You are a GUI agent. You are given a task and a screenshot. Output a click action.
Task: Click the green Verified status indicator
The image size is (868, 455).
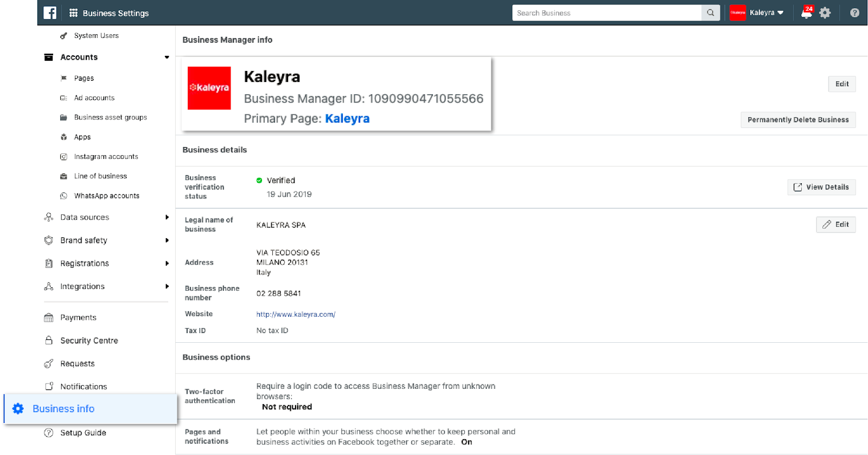259,181
